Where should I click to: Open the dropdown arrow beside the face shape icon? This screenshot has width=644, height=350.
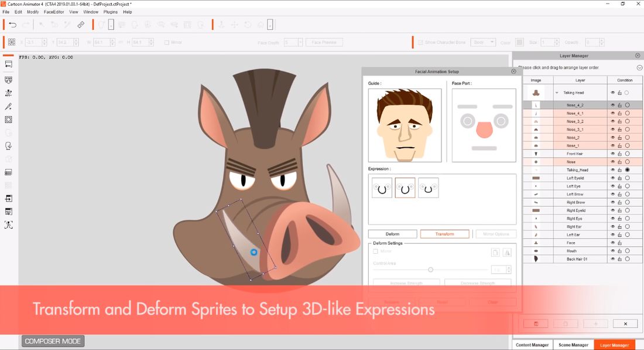pyautogui.click(x=111, y=25)
